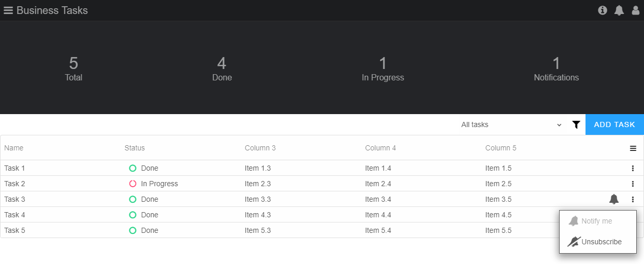
Task: Toggle the Task 2 In Progress status circle
Action: point(133,184)
